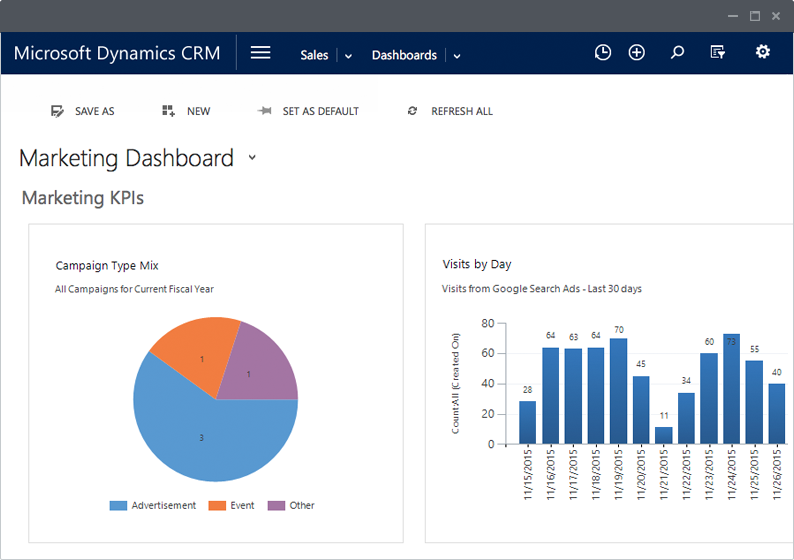Open search with the magnifier icon

(x=677, y=52)
